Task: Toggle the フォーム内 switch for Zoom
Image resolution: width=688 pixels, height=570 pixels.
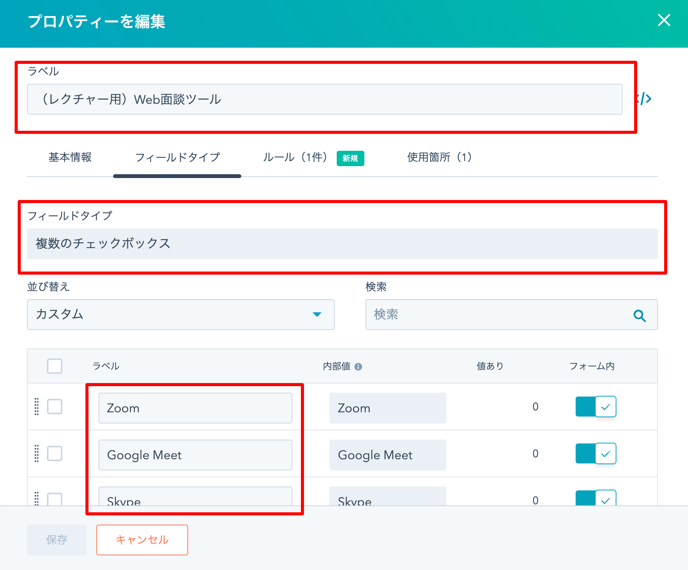Action: coord(596,407)
